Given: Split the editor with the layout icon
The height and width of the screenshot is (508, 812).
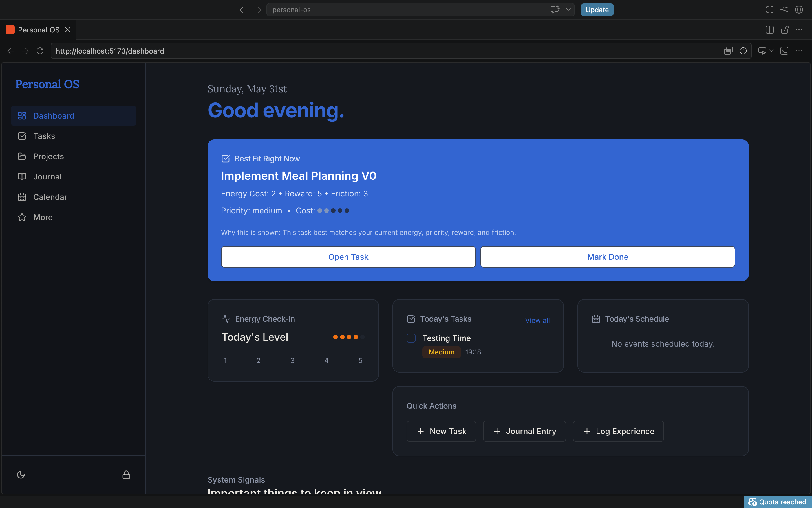Looking at the screenshot, I should point(769,30).
